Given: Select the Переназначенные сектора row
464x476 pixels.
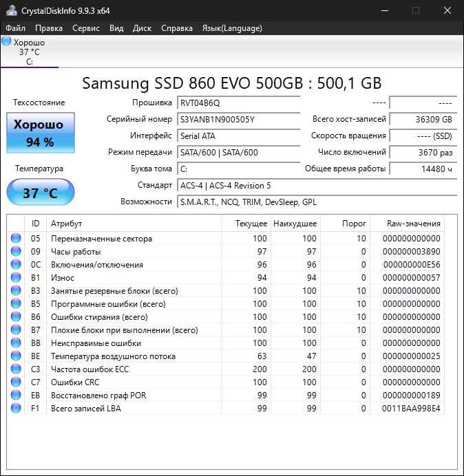Looking at the screenshot, I should pyautogui.click(x=226, y=238).
